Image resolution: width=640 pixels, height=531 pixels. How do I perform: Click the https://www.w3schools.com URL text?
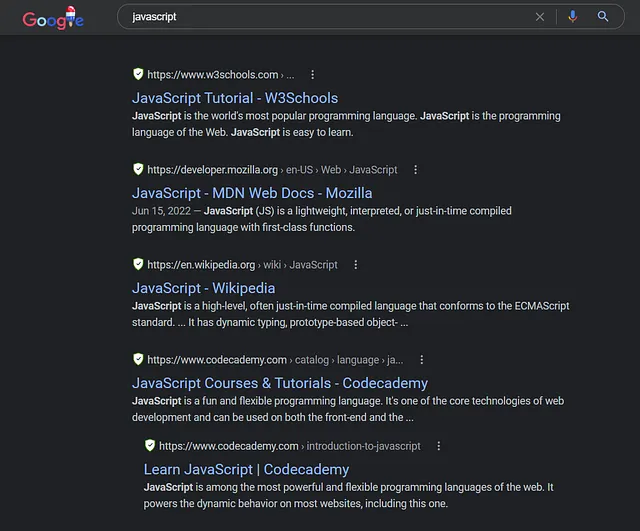tap(213, 75)
